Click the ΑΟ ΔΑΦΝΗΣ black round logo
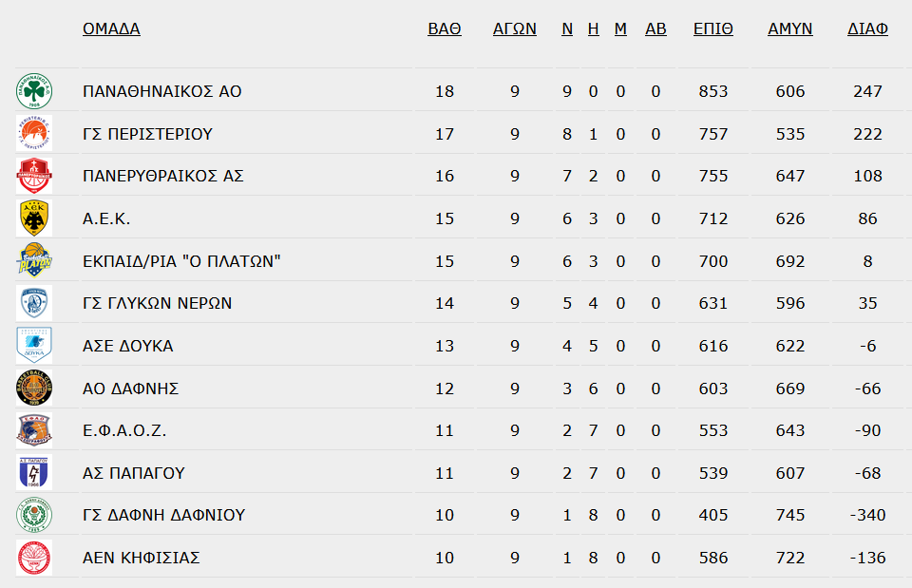Viewport: 912px width, 588px height. [x=34, y=388]
